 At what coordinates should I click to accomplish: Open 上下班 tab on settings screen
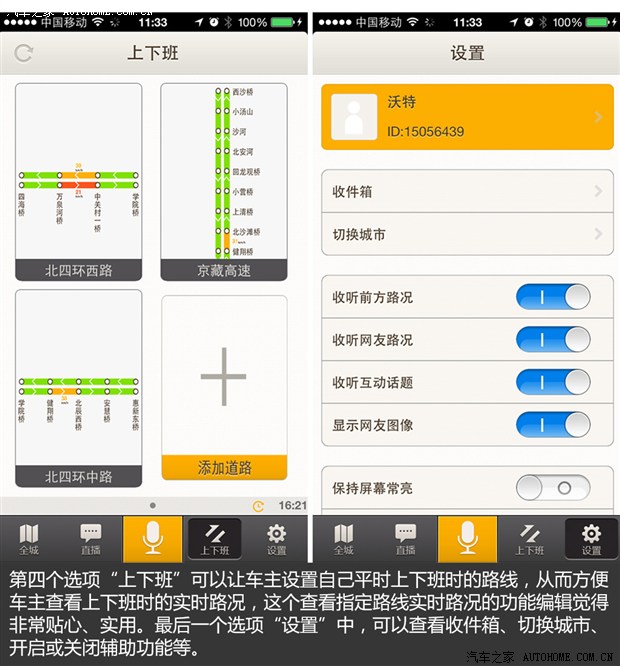(529, 539)
